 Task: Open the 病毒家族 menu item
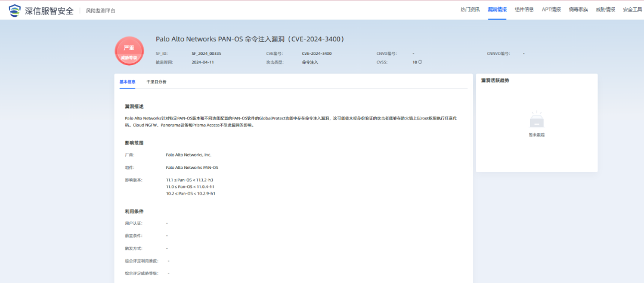click(578, 10)
